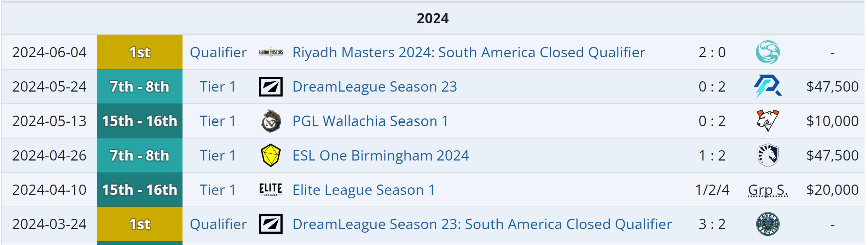Viewport: 868px width, 245px height.
Task: Click the ESL One Birmingham yellow logo
Action: [x=271, y=155]
